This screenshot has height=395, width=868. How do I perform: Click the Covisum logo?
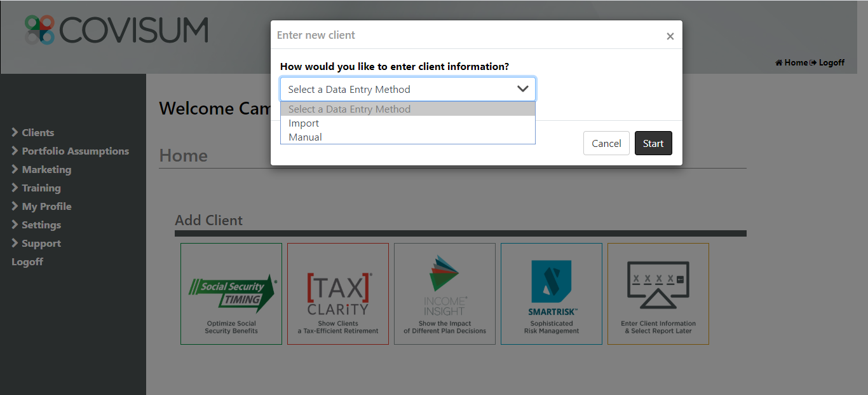[x=116, y=30]
